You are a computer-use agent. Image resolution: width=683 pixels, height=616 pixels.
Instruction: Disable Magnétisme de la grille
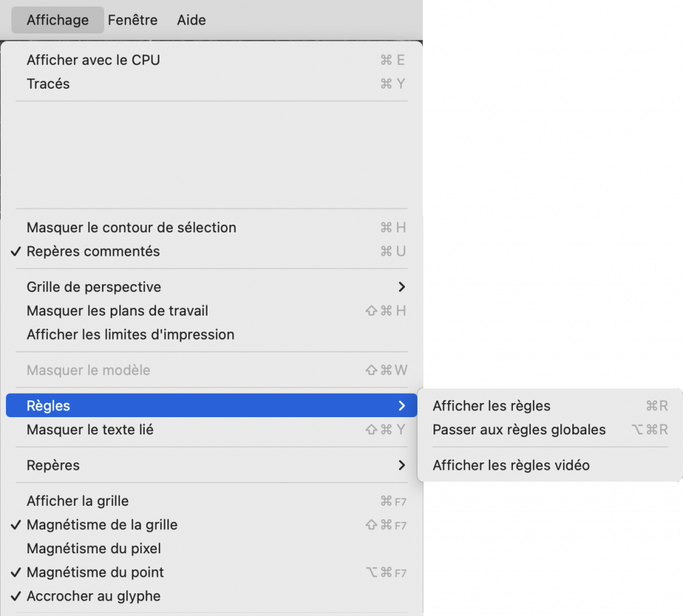click(x=102, y=525)
